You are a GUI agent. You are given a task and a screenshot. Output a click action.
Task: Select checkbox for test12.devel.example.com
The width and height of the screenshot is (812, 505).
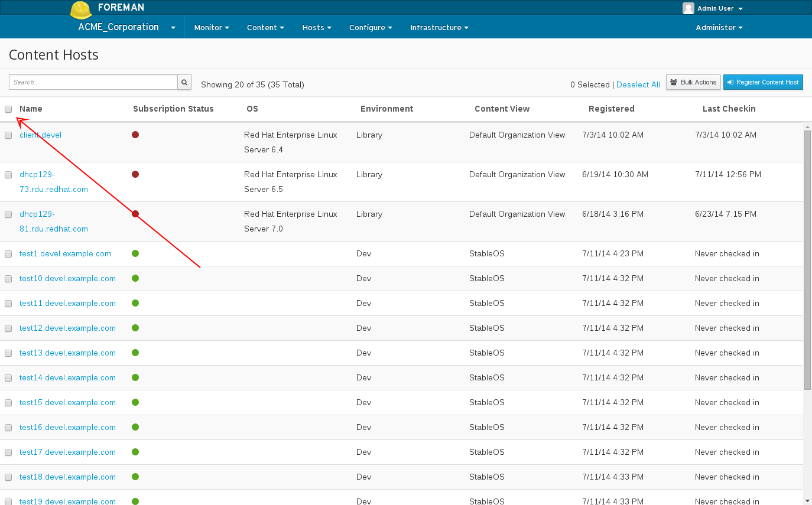(x=8, y=328)
